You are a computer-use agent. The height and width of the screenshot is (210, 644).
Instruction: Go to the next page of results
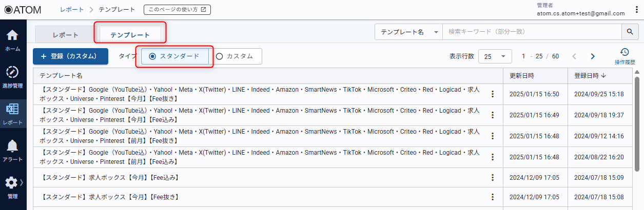[593, 56]
